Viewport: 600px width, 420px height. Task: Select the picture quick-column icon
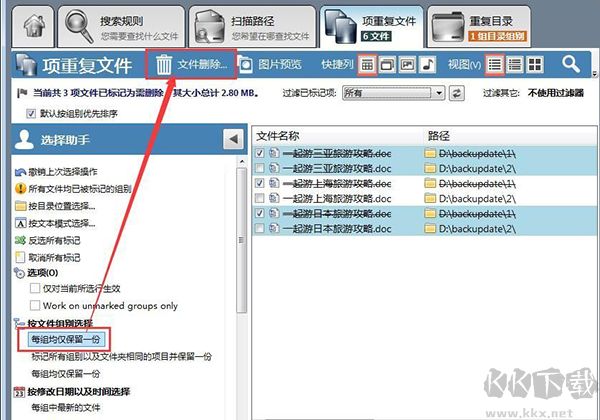tap(407, 65)
